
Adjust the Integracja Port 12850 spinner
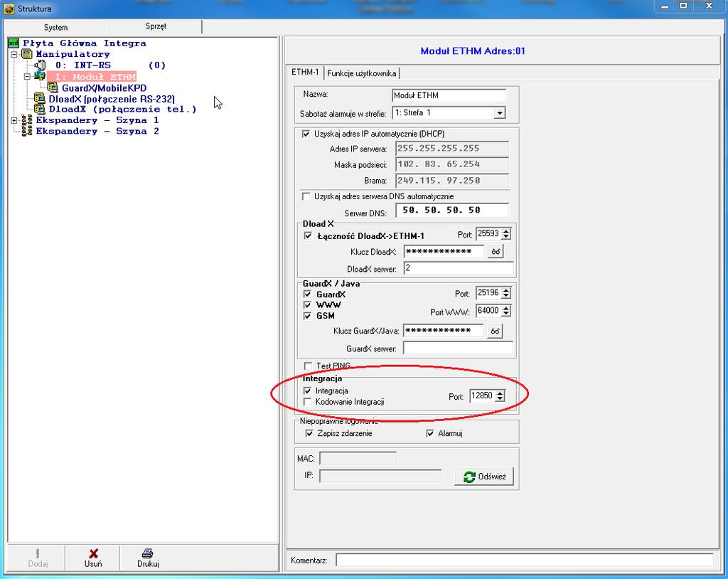tap(500, 396)
